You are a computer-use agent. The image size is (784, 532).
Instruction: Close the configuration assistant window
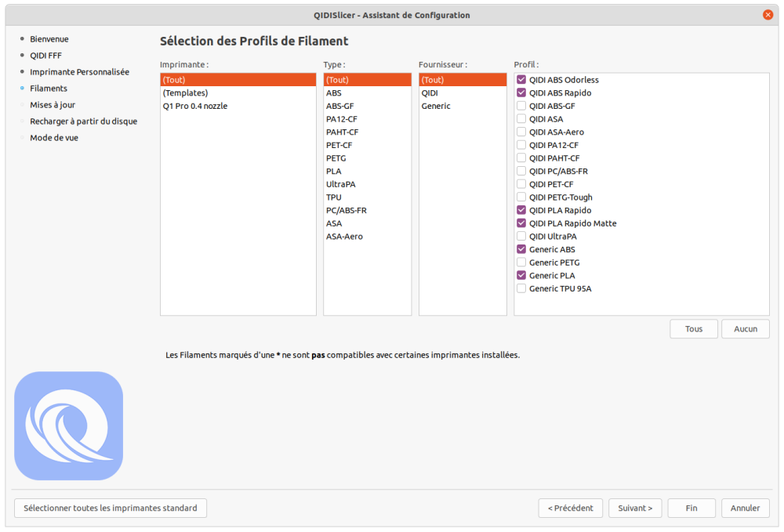(x=768, y=15)
